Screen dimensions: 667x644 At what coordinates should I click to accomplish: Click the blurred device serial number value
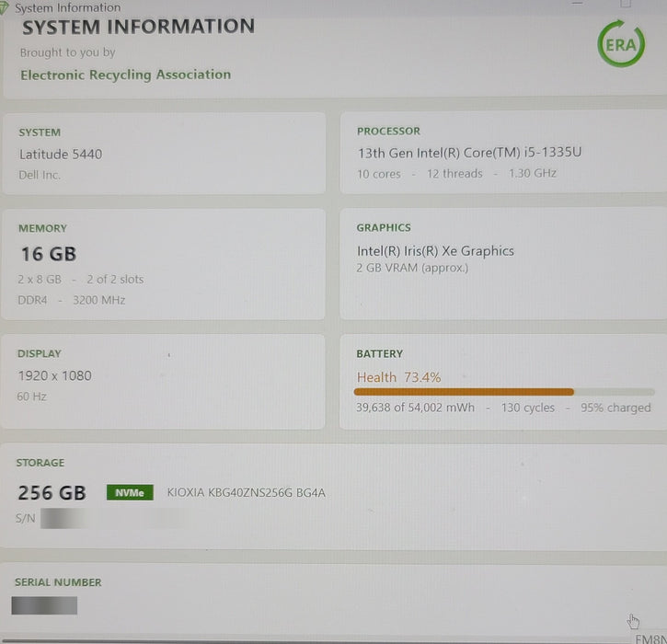coord(44,605)
